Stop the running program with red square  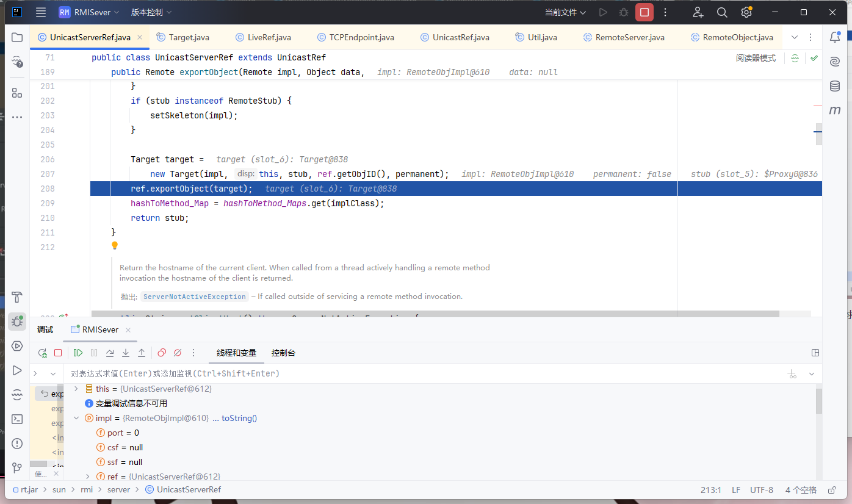644,12
